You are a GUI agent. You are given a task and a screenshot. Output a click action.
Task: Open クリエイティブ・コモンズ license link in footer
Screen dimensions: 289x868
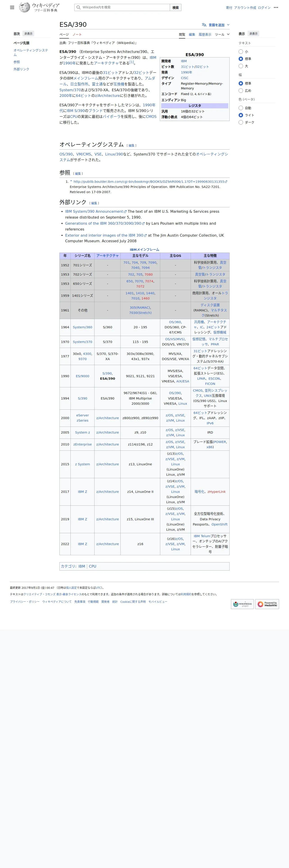coord(52,594)
